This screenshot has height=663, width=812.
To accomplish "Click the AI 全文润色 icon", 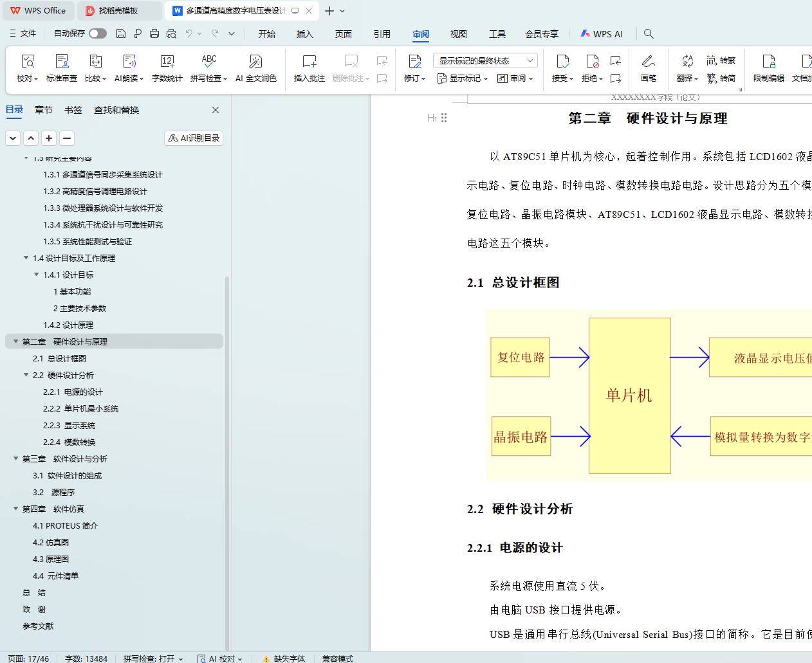I will tap(255, 62).
